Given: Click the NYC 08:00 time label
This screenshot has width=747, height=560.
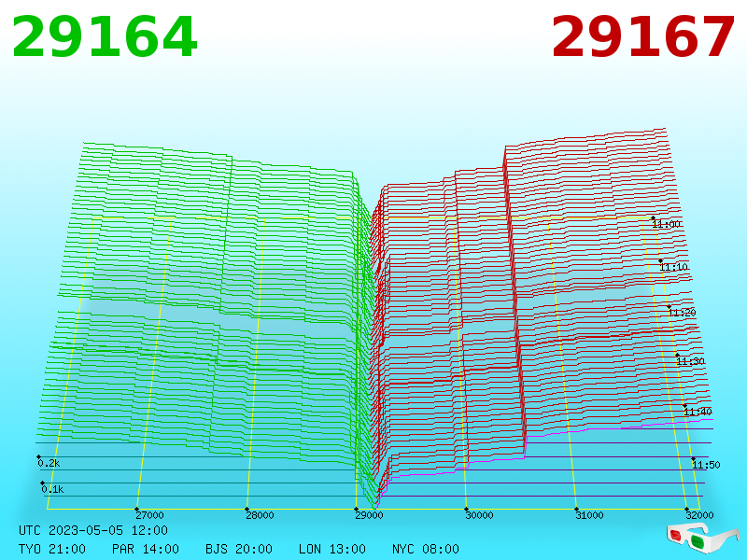Looking at the screenshot, I should pyautogui.click(x=426, y=549).
